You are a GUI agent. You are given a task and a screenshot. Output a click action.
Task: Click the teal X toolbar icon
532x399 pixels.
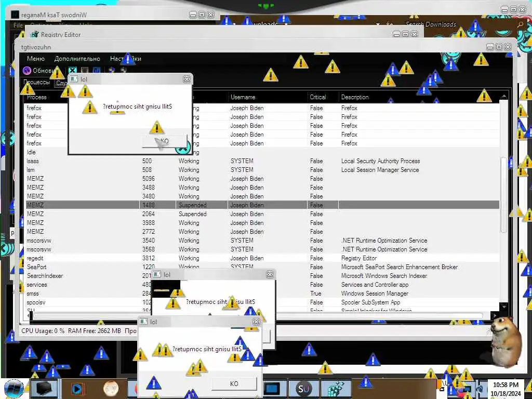[x=72, y=70]
